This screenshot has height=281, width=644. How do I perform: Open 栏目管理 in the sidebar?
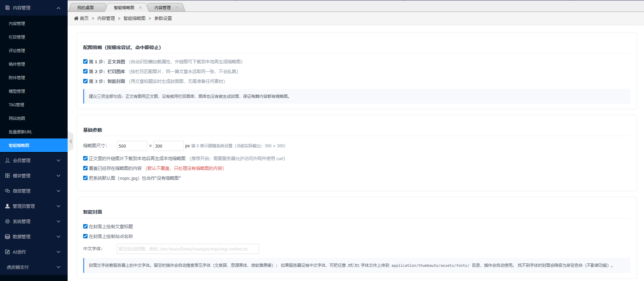[x=34, y=37]
